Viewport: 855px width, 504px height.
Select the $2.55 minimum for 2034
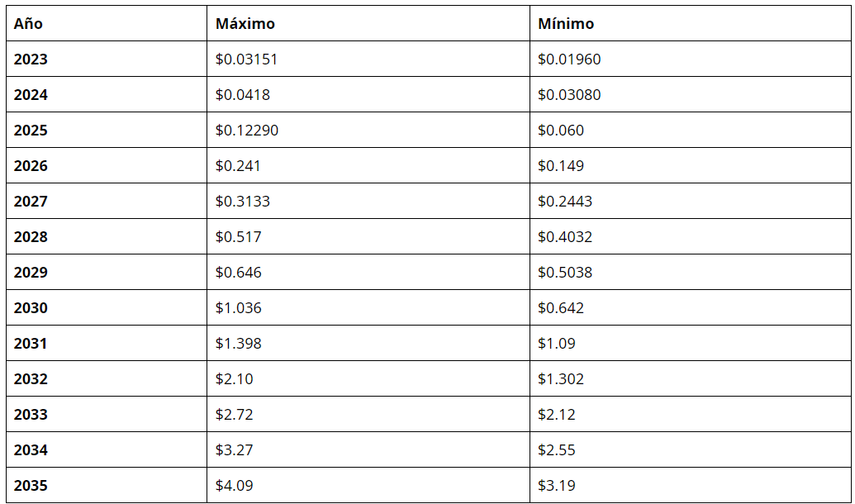tap(556, 450)
